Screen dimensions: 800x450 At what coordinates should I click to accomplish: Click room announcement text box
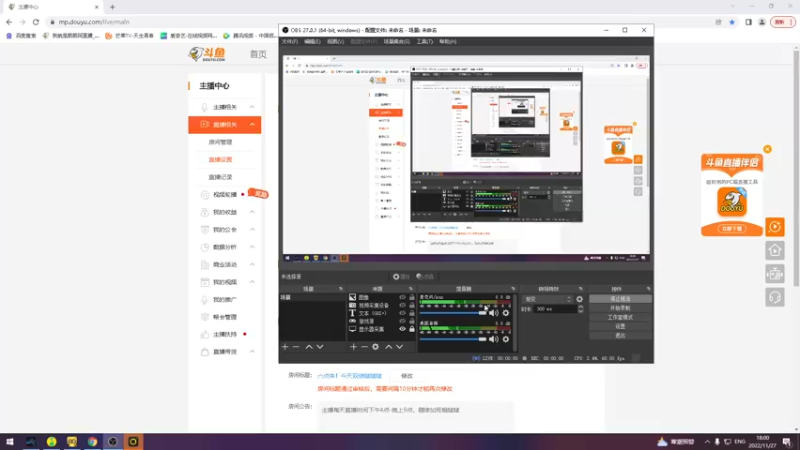coord(415,416)
